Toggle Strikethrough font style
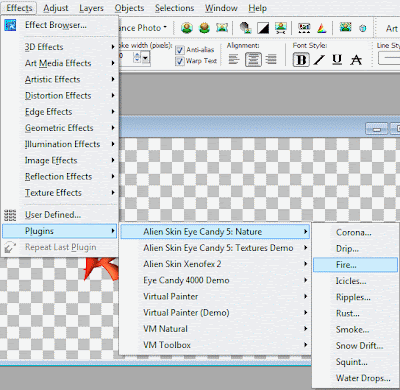400x390 pixels. (356, 60)
